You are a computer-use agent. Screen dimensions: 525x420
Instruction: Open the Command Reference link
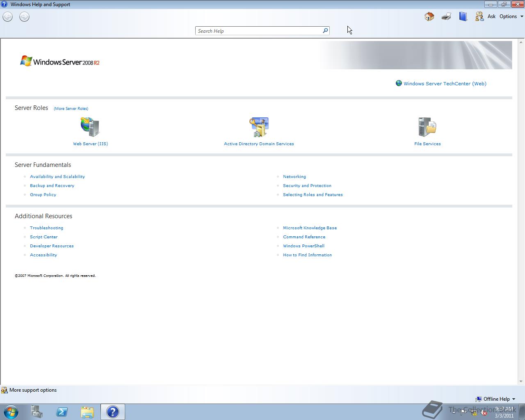tap(304, 237)
